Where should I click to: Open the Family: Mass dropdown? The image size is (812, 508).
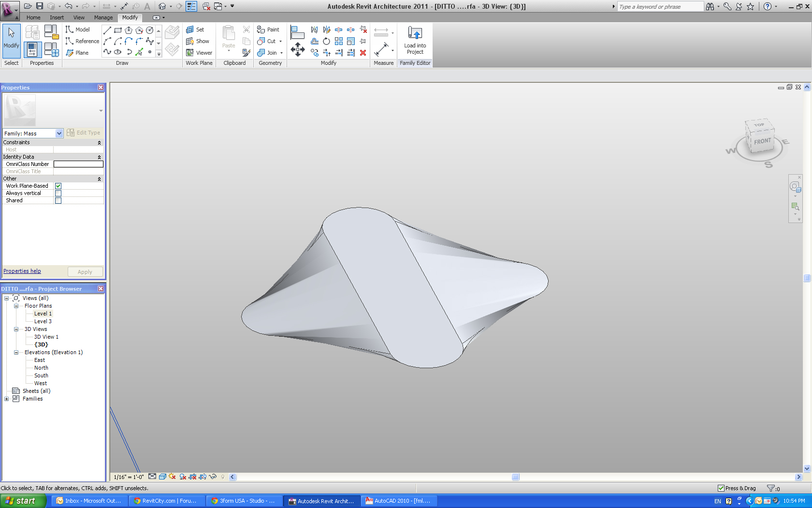[x=59, y=134]
